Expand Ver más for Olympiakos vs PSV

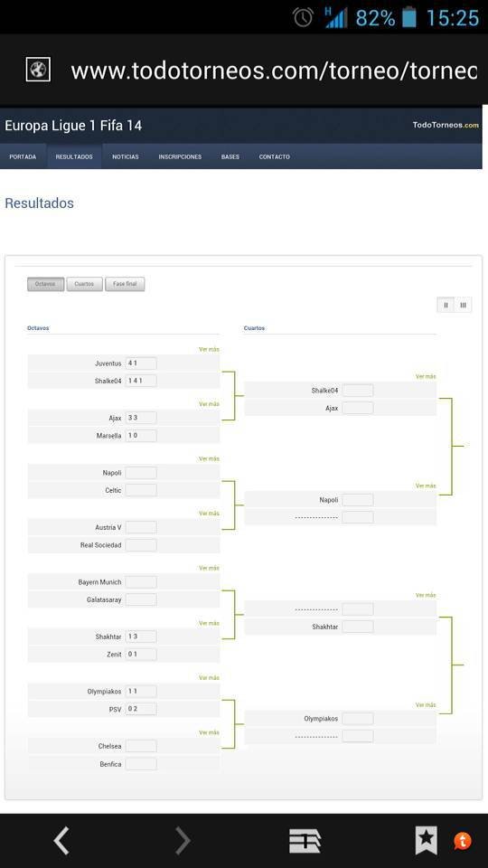click(209, 677)
